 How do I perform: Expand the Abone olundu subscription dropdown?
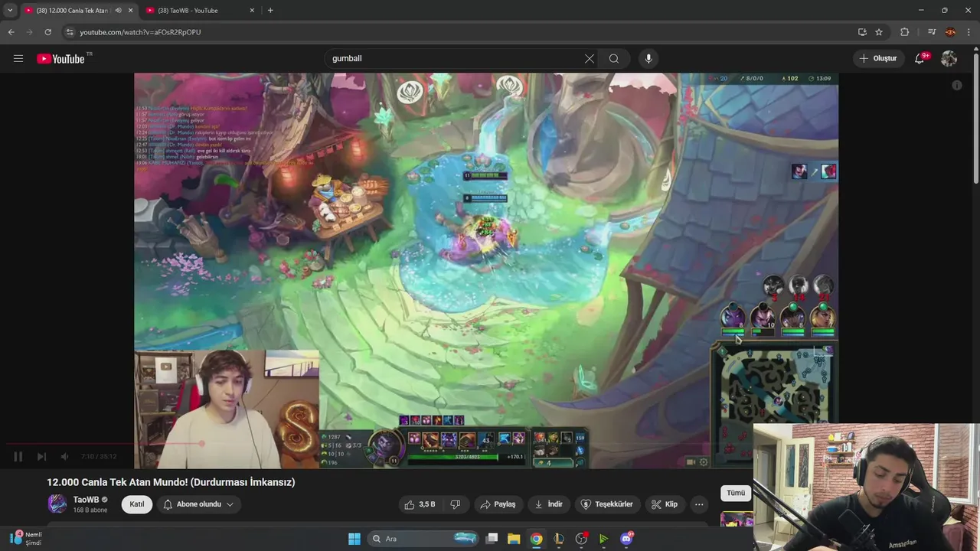point(198,504)
